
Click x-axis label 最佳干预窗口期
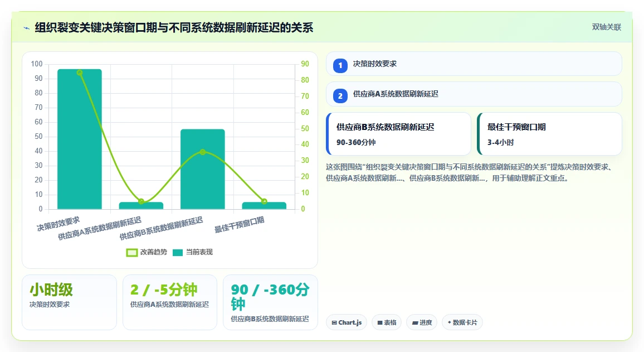(x=240, y=224)
